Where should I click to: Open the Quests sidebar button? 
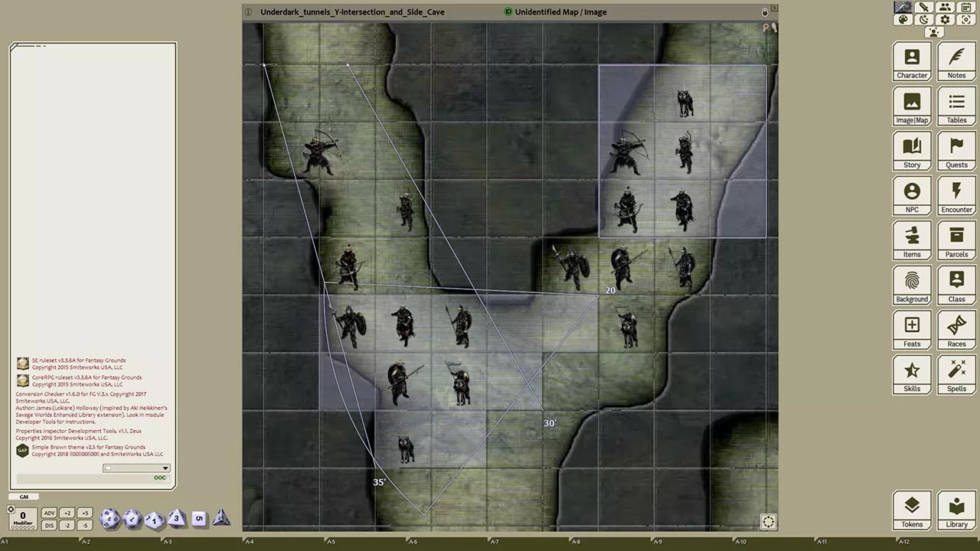956,152
